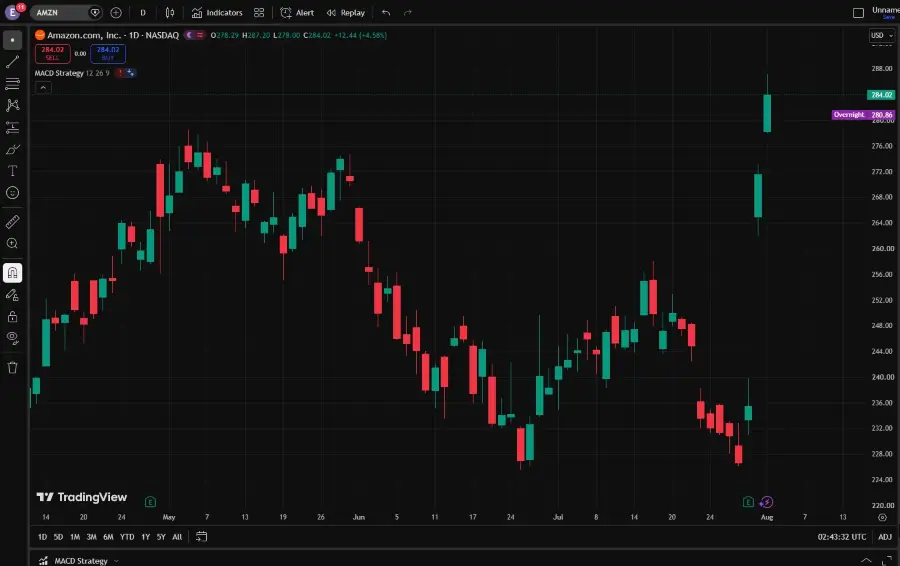900x566 pixels.
Task: Open the Indicators dialog
Action: [217, 13]
